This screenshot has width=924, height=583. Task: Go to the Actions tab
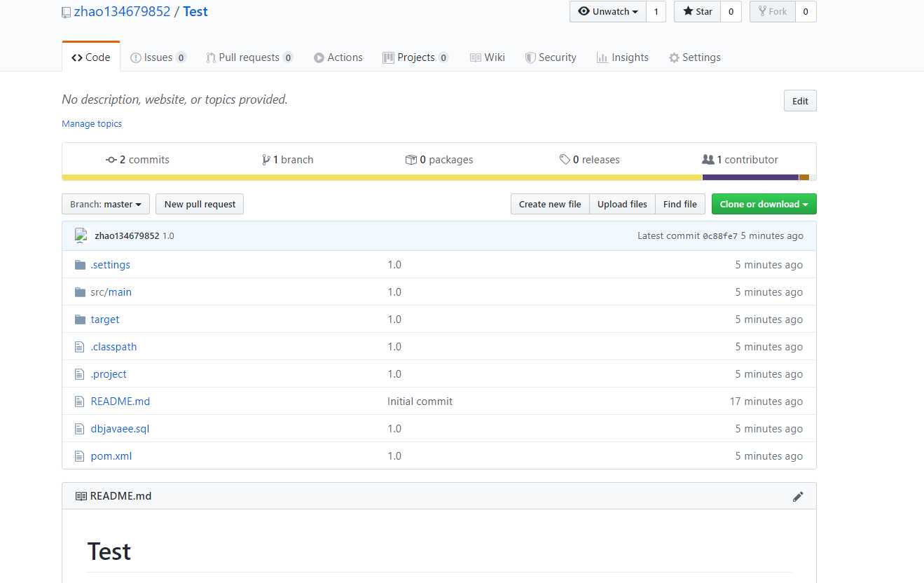338,57
